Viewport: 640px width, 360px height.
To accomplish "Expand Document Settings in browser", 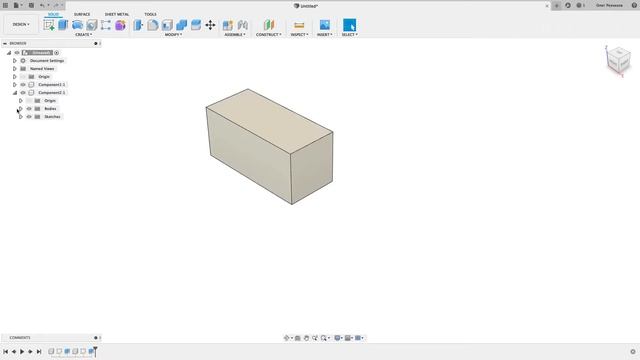I will (x=15, y=61).
